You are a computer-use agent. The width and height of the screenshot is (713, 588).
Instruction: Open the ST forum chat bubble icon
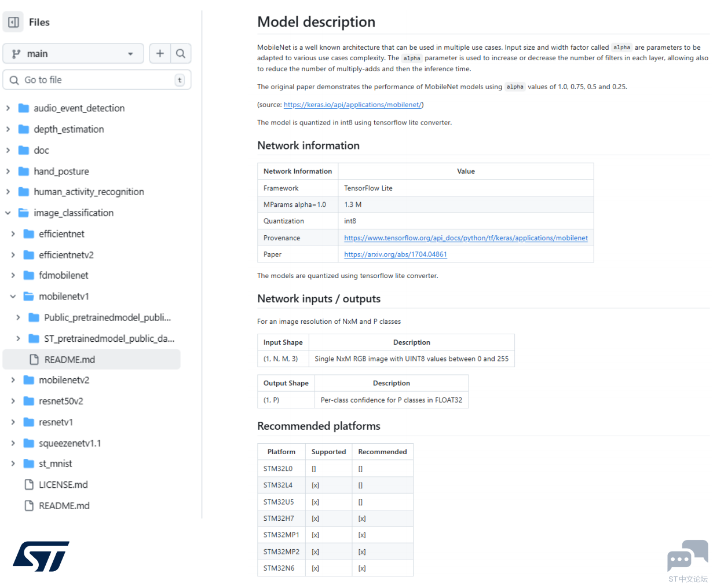coord(688,556)
